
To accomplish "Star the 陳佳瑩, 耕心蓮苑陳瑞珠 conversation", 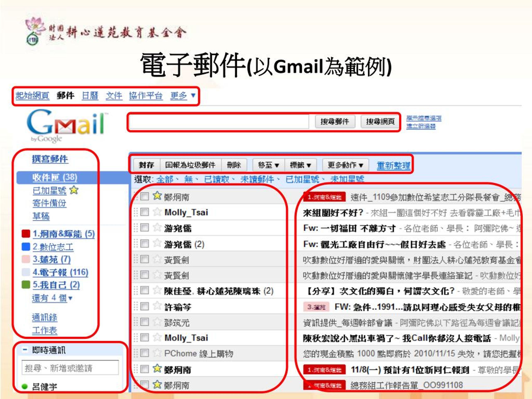I will (157, 290).
